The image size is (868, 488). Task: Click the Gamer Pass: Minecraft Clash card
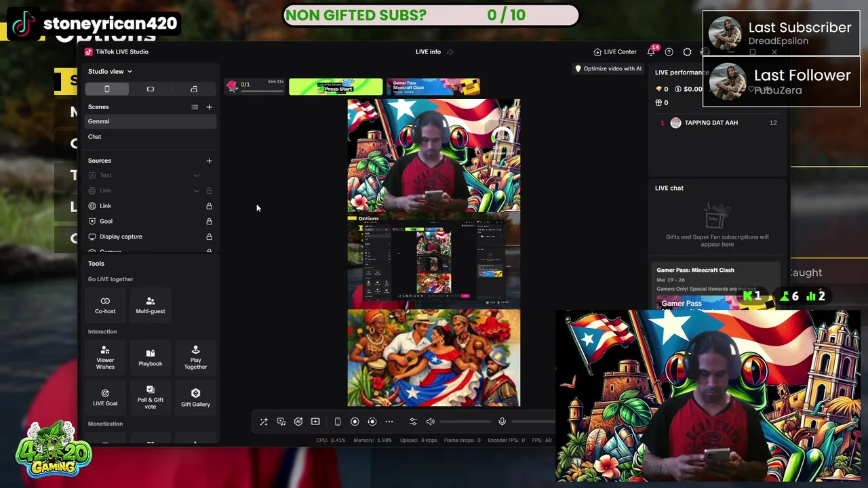[x=717, y=286]
